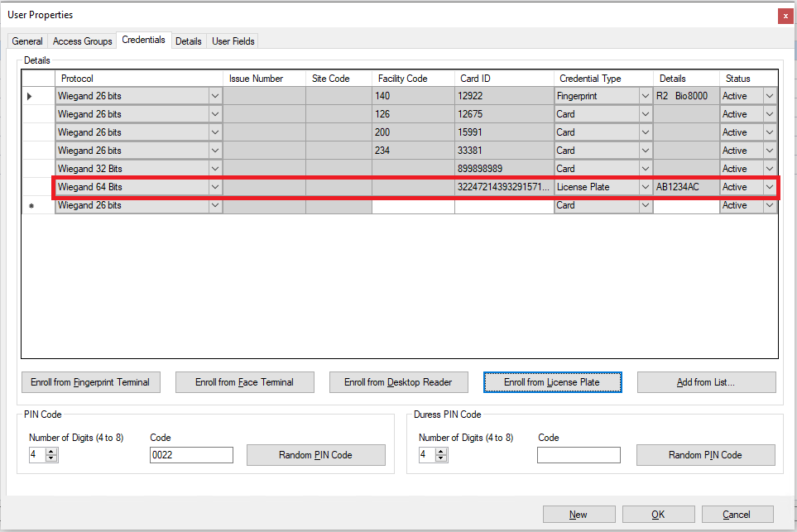The width and height of the screenshot is (797, 532).
Task: Generate a Random PIN Code for Duress PIN
Action: coord(705,455)
